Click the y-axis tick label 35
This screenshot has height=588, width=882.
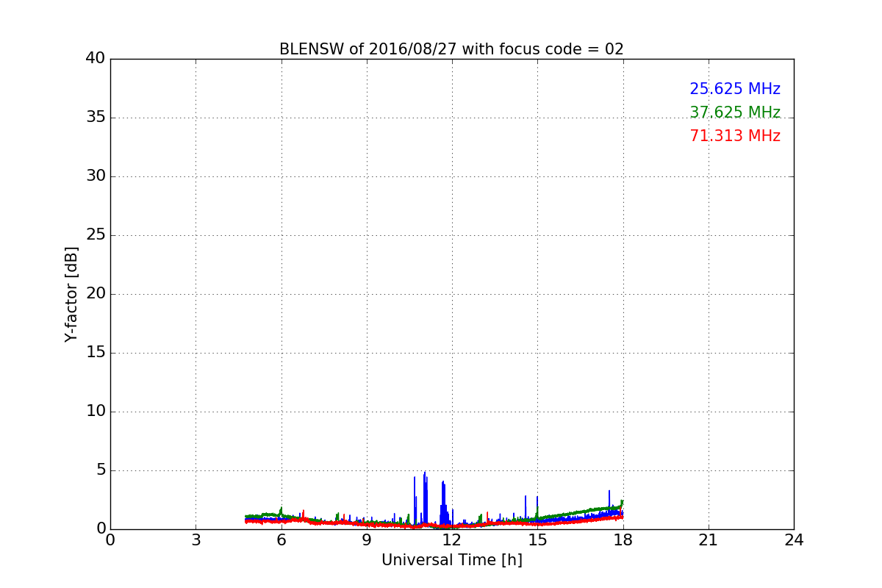coord(96,117)
